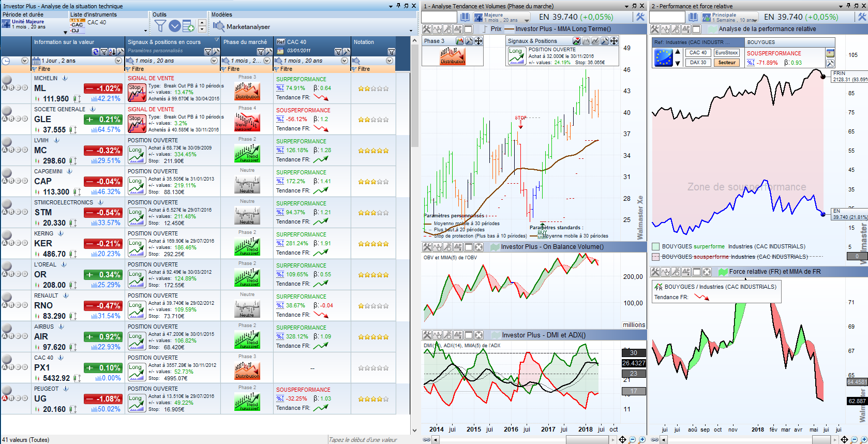The image size is (868, 444).
Task: Toggle the window checkbox in Prix chart toolbar
Action: pyautogui.click(x=469, y=29)
